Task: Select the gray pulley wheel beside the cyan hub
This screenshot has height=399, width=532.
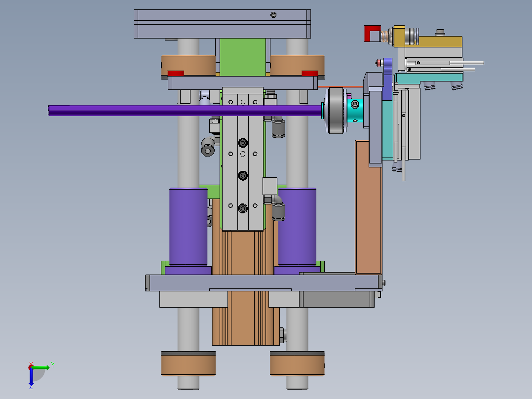Action: tap(335, 111)
